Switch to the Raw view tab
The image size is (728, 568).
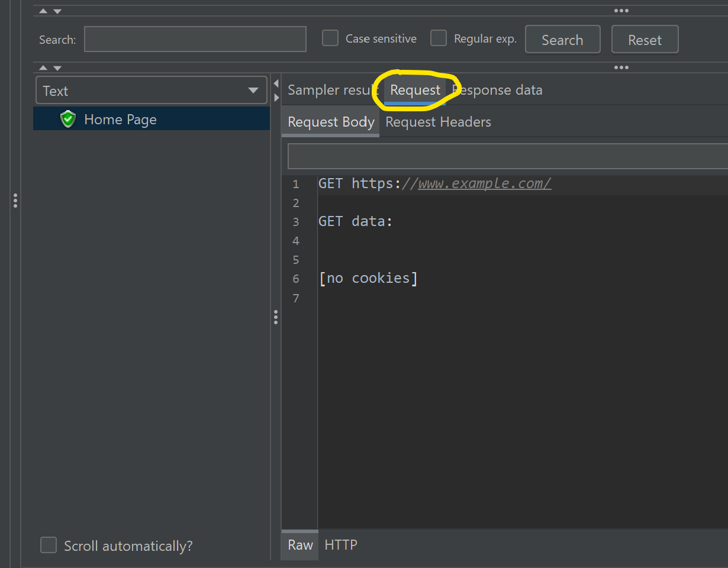tap(300, 545)
